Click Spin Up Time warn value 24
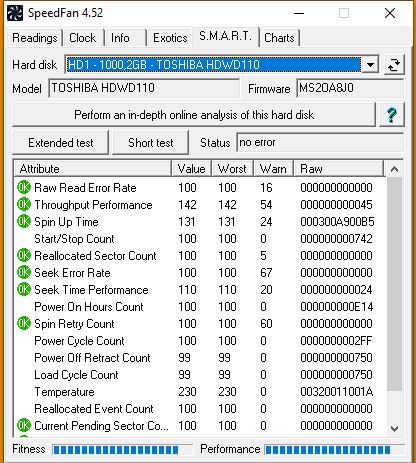The image size is (416, 463). pos(266,222)
